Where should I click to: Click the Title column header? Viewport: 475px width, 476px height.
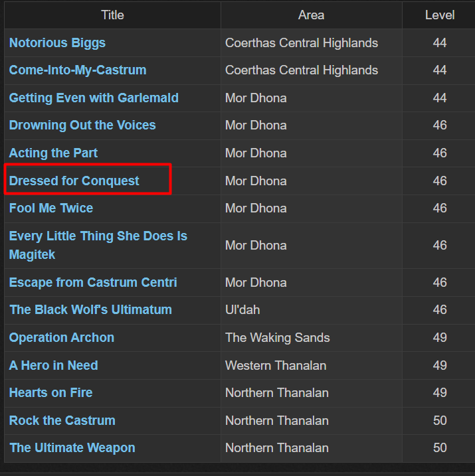112,15
